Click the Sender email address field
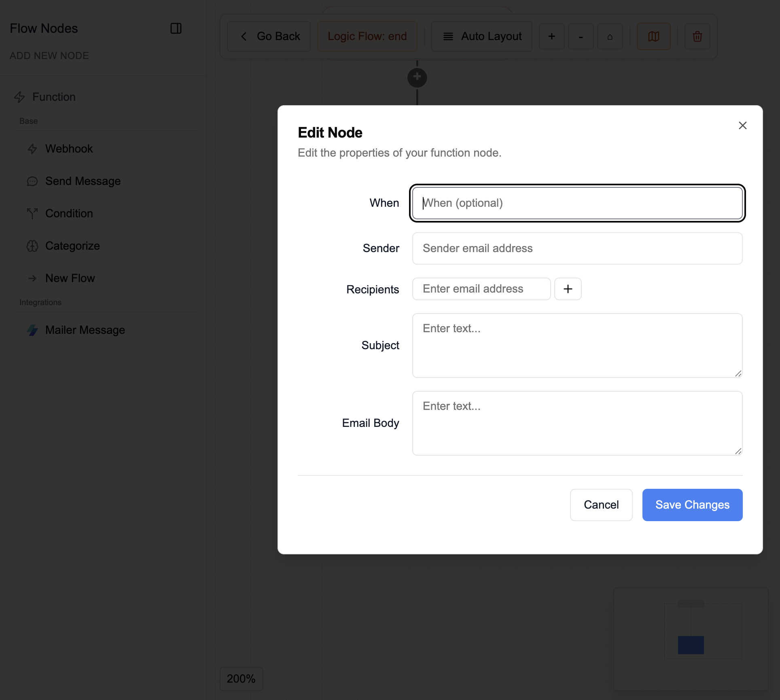 click(577, 248)
